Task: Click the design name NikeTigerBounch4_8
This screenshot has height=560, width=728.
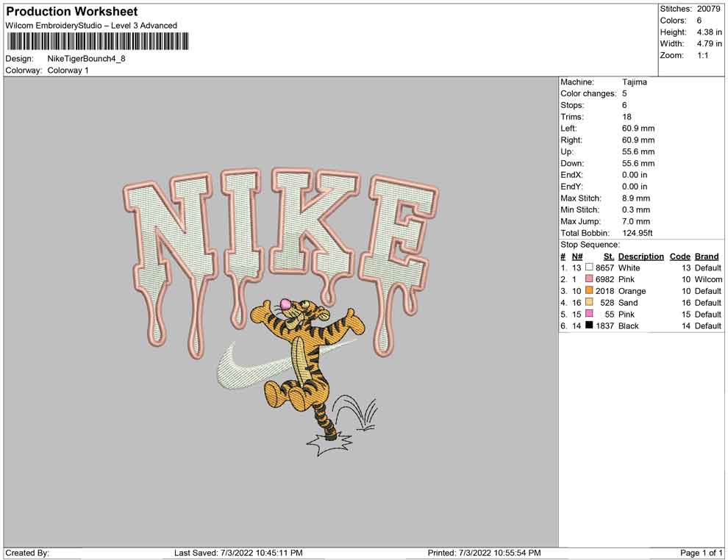Action: pyautogui.click(x=86, y=59)
